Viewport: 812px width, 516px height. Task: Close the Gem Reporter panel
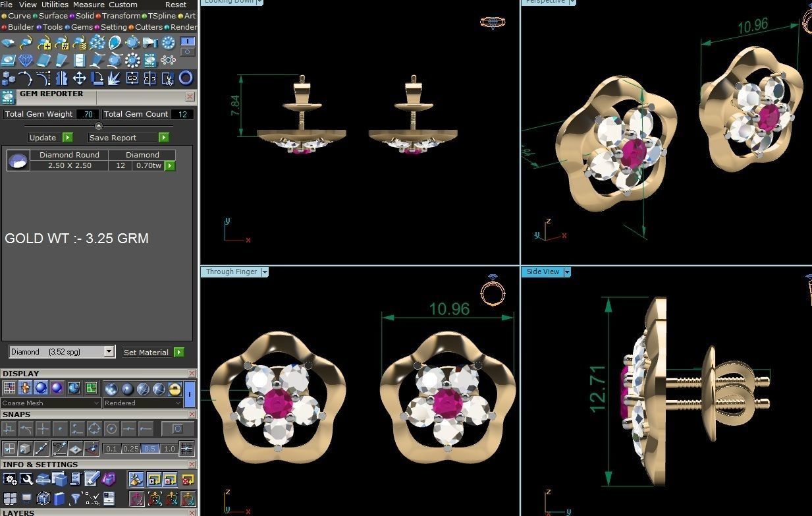coord(190,97)
